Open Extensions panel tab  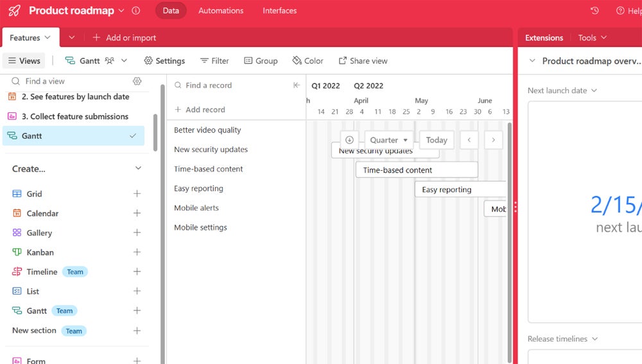[544, 38]
